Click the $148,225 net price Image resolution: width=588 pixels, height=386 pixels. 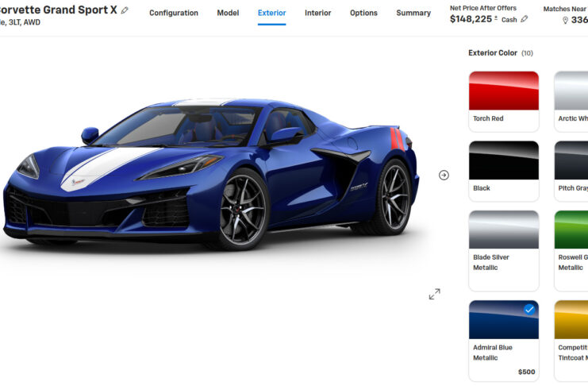(471, 19)
